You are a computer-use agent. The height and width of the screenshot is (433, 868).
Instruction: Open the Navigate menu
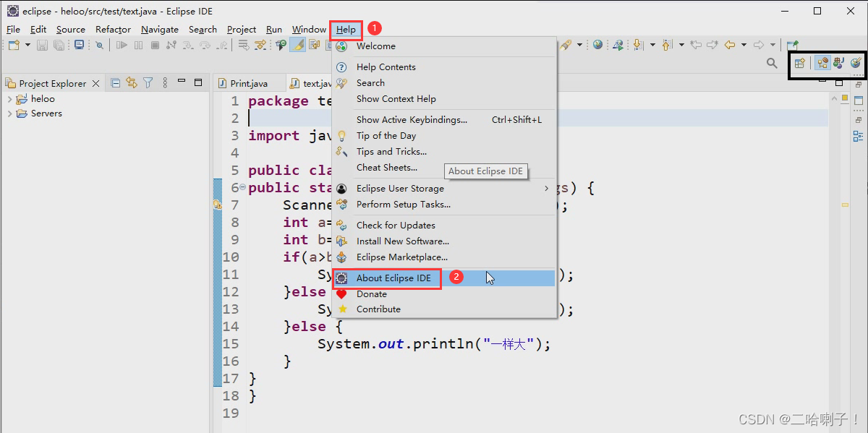click(x=160, y=30)
